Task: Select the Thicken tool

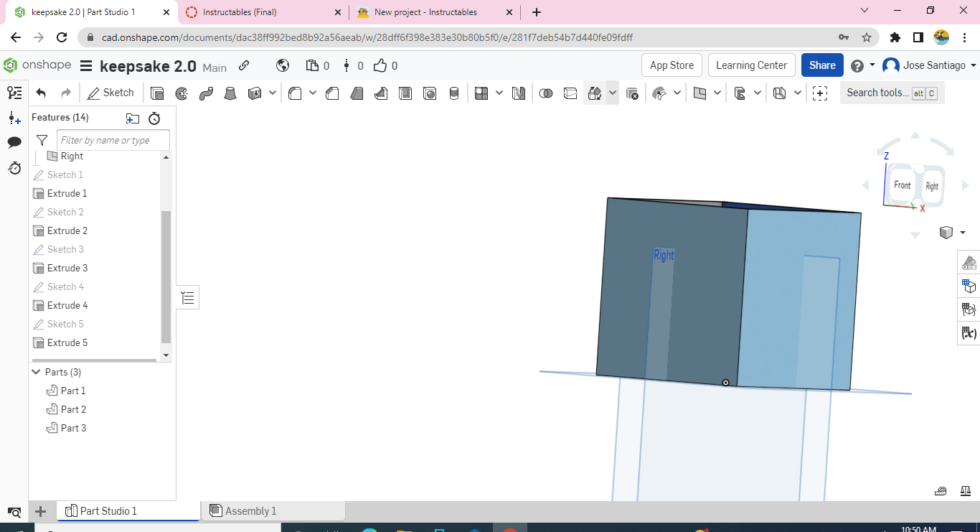Action: click(x=254, y=93)
